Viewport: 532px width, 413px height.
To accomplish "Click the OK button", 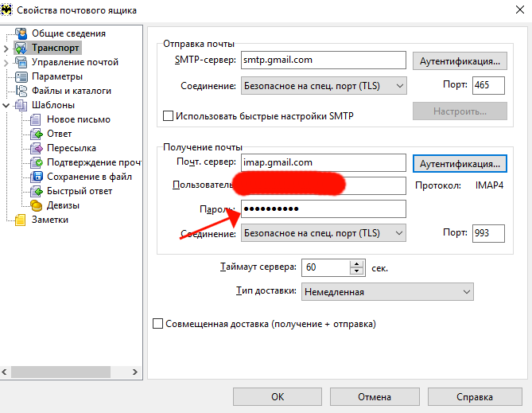I will (x=278, y=397).
